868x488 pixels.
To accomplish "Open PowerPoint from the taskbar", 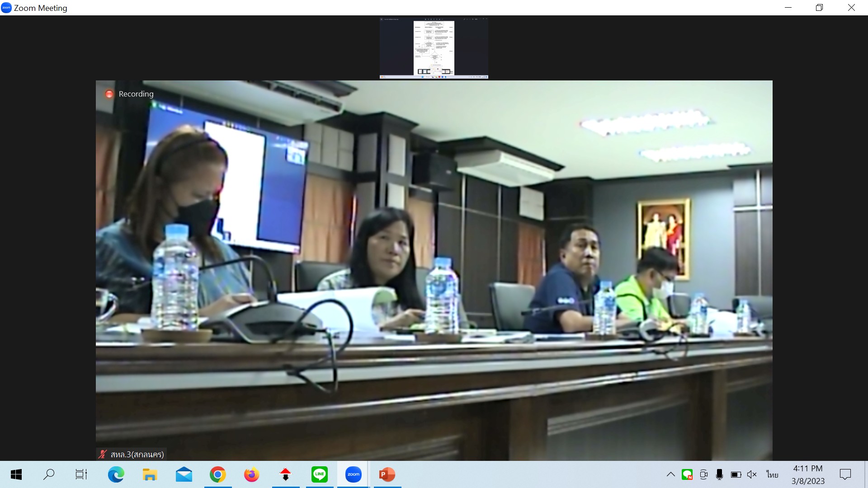I will (387, 474).
